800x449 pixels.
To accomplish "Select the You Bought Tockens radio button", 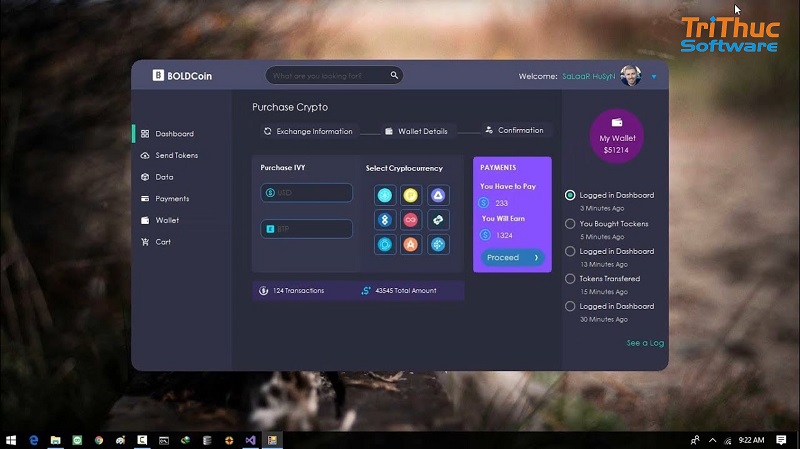I will pos(570,224).
